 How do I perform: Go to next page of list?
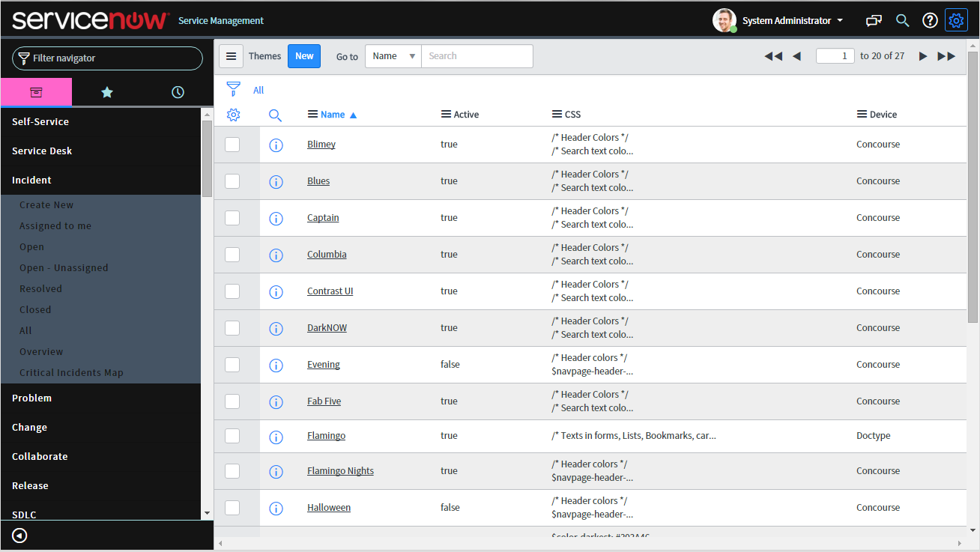[923, 56]
